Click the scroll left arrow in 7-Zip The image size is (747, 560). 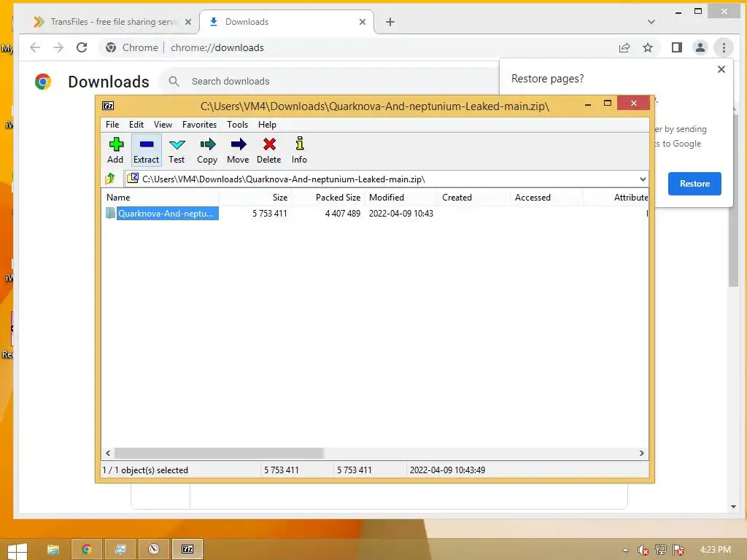tap(108, 453)
